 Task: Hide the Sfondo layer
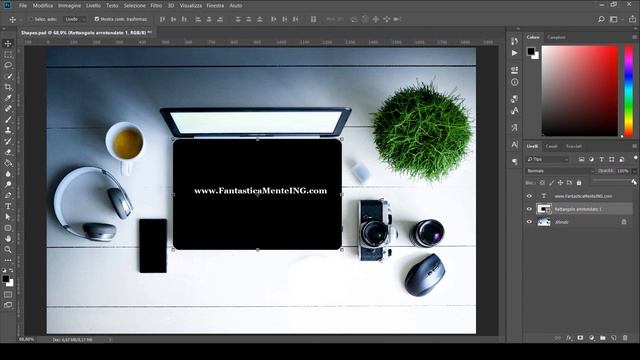(x=529, y=222)
